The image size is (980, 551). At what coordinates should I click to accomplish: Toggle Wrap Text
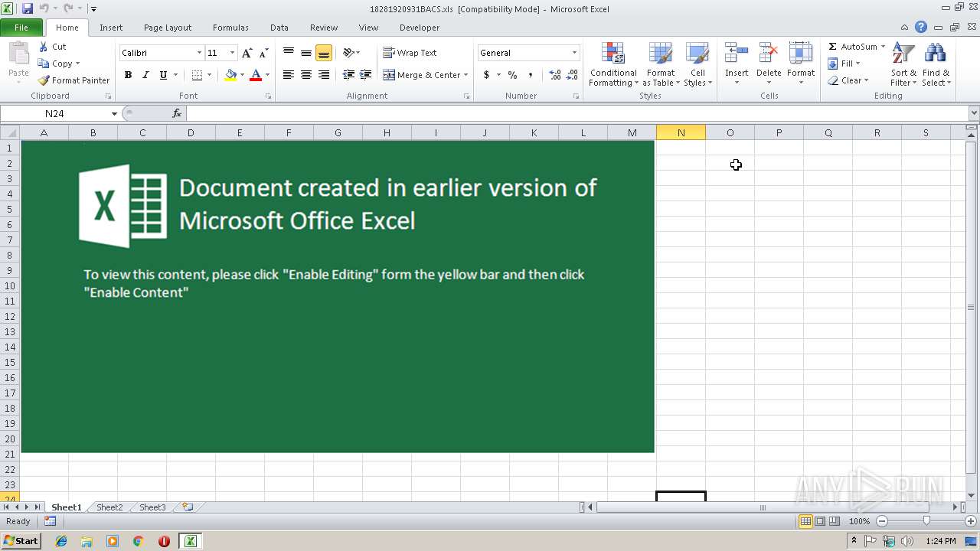410,53
